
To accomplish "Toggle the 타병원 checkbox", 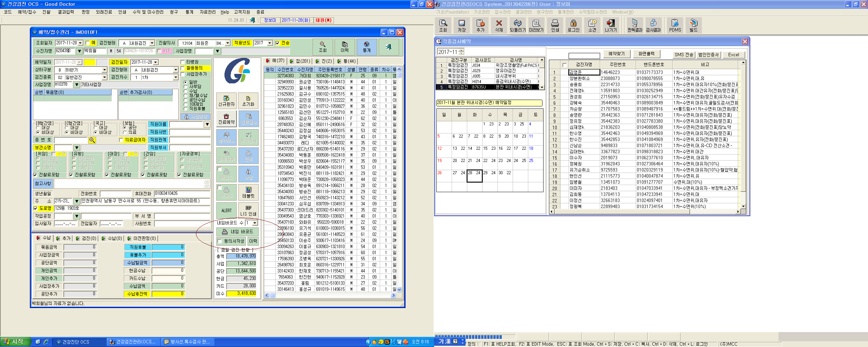I will (x=183, y=62).
